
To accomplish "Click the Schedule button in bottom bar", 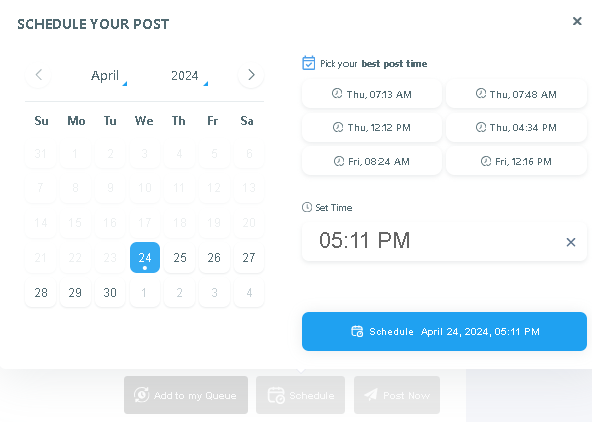I will coord(301,395).
